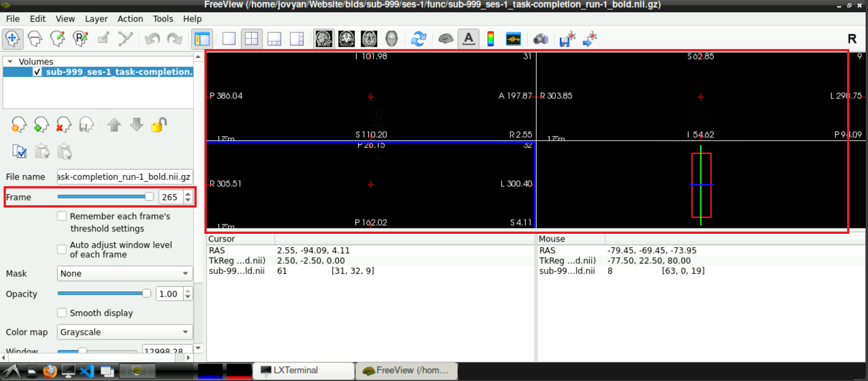Click the File name input field
868x381 pixels.
124,177
